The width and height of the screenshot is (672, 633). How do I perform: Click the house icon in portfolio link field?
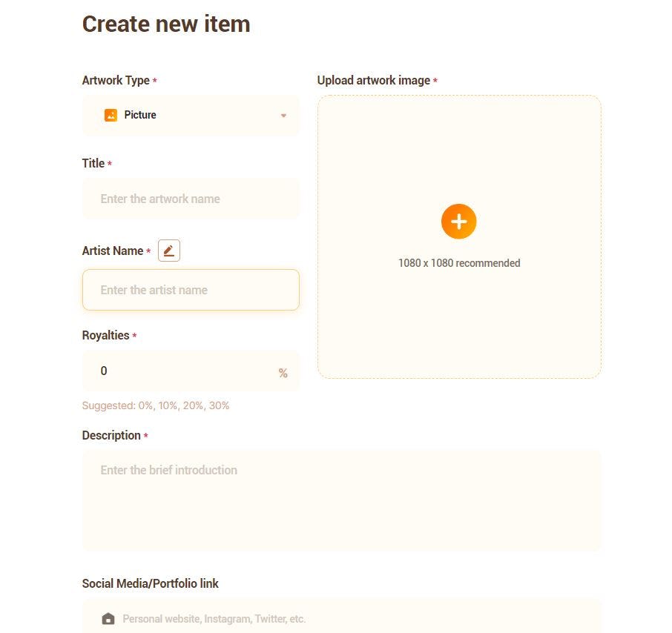coord(108,619)
